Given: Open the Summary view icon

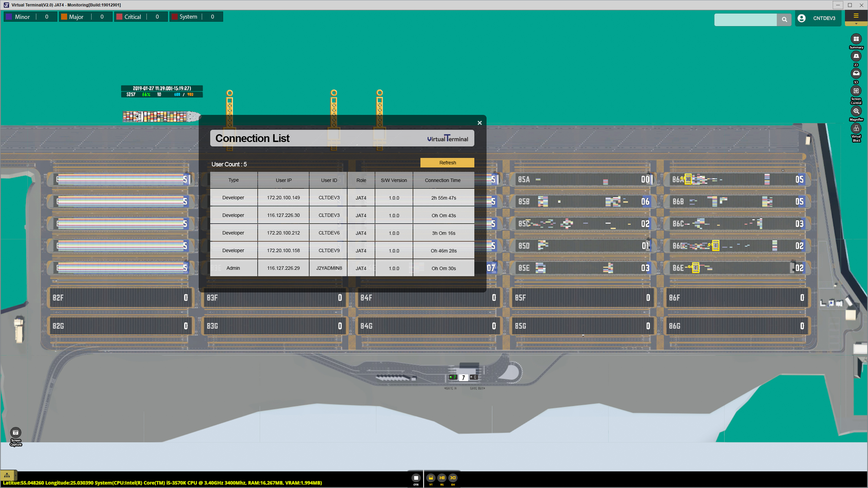Looking at the screenshot, I should click(x=856, y=39).
